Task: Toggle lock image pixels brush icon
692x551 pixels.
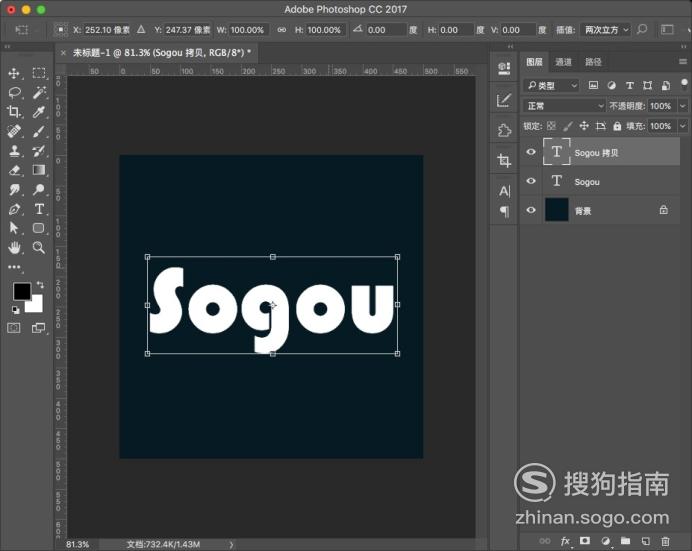Action: pos(568,126)
